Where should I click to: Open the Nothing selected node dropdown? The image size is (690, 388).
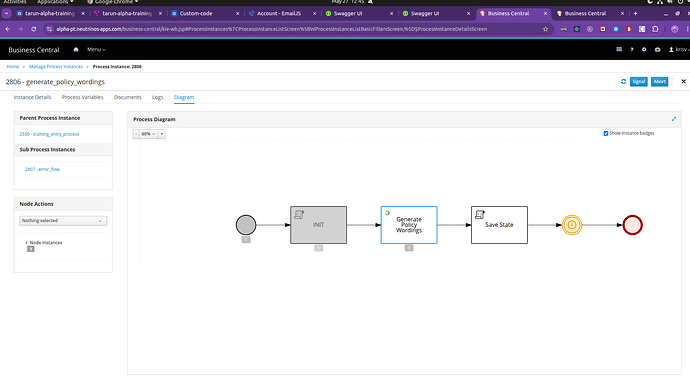point(63,220)
